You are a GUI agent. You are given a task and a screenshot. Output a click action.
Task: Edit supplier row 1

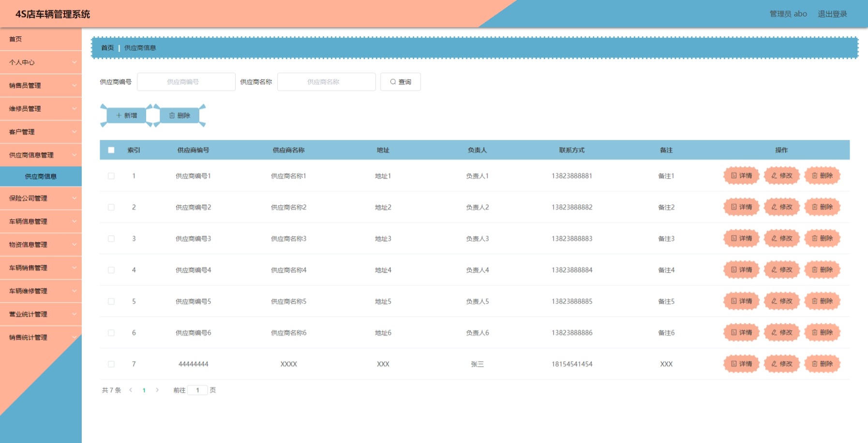782,176
